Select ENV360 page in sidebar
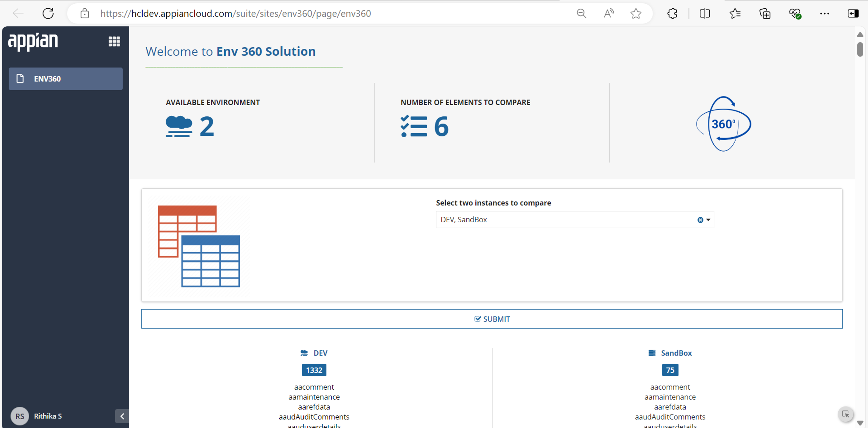Image resolution: width=868 pixels, height=428 pixels. pos(66,79)
